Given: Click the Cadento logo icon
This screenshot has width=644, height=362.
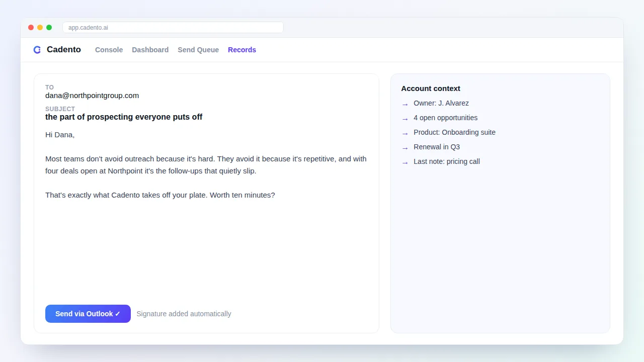Looking at the screenshot, I should (x=37, y=50).
